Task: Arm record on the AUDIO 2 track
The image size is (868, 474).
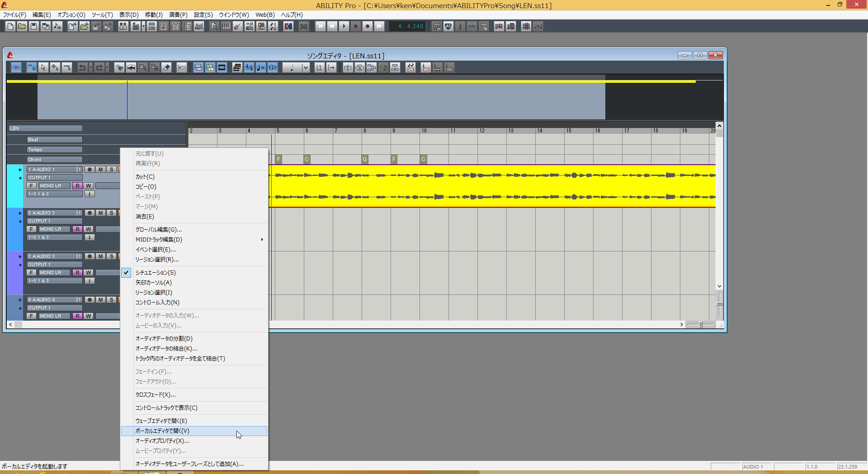Action: click(x=90, y=213)
